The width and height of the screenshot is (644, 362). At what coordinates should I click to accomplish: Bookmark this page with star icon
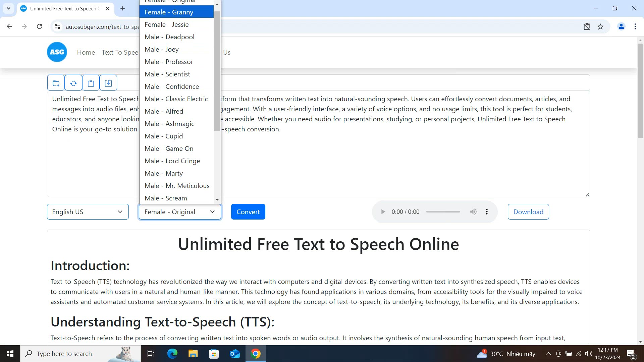tap(600, 26)
